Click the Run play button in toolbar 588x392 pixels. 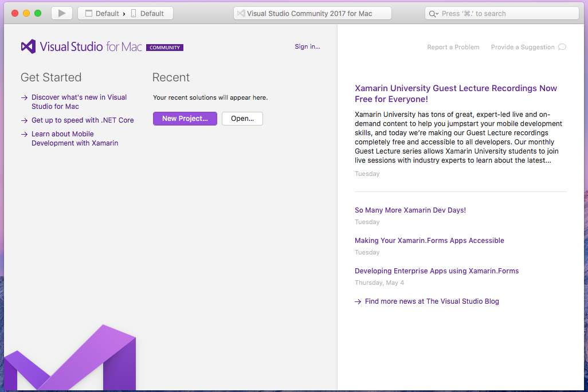62,13
